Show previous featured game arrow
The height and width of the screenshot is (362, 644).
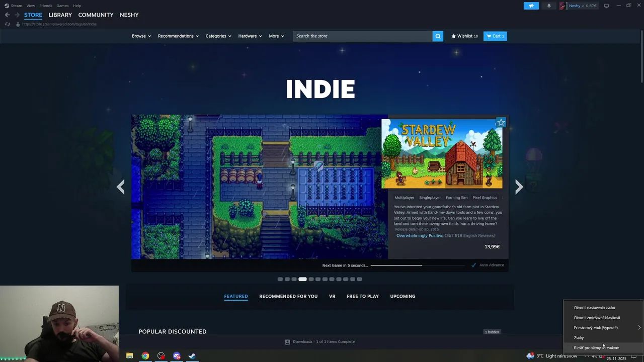coord(121,187)
